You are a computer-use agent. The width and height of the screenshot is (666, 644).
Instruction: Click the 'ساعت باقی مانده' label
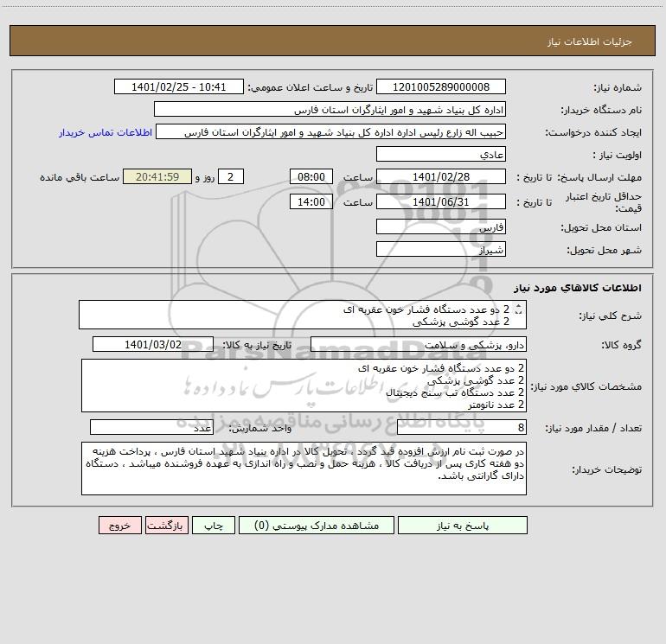[x=80, y=177]
